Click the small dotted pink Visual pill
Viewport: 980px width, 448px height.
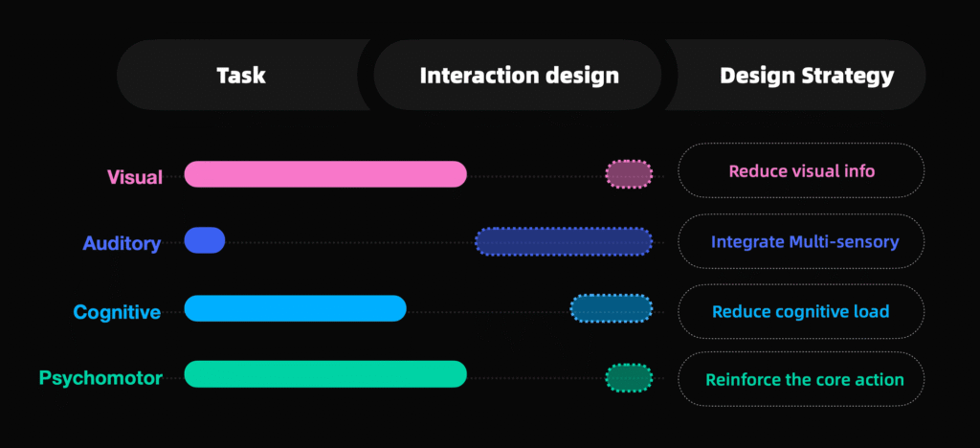click(x=629, y=174)
